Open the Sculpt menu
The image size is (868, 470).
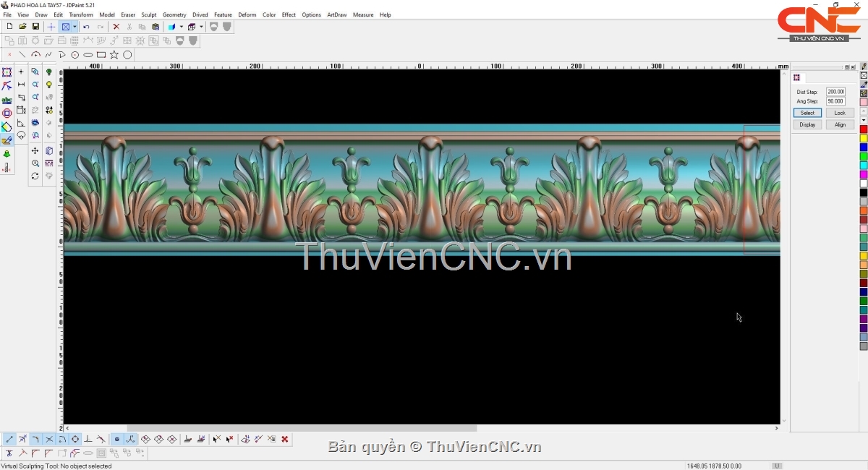pos(148,14)
